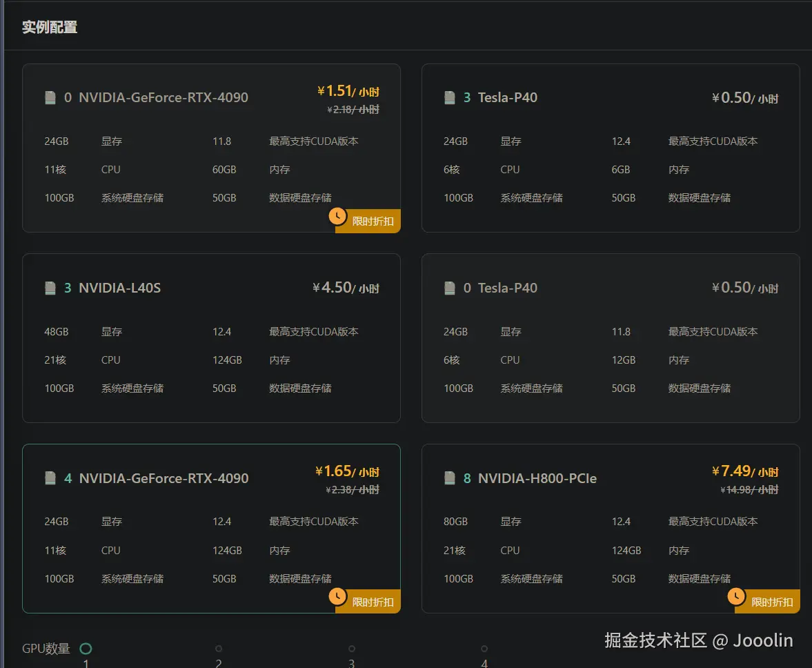Viewport: 812px width, 668px height.
Task: Click the ¥0.50/小时 price on 0 Tesla-P40
Action: (745, 288)
